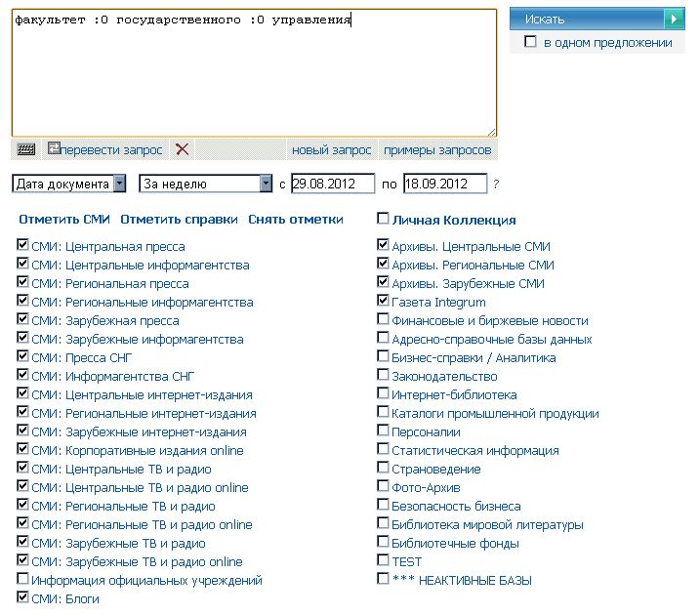The image size is (700, 616).
Task: Uncheck СМИ: Региональные информагентства
Action: point(22,301)
